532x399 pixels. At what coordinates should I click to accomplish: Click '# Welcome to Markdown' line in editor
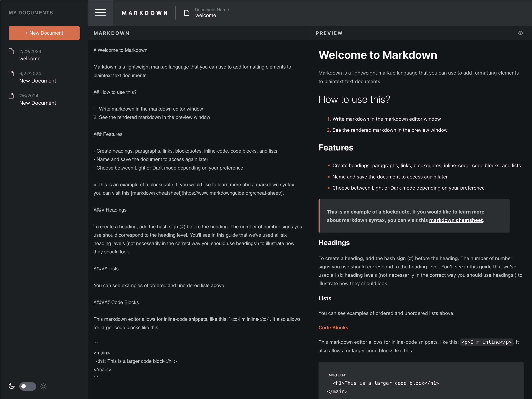pyautogui.click(x=120, y=50)
